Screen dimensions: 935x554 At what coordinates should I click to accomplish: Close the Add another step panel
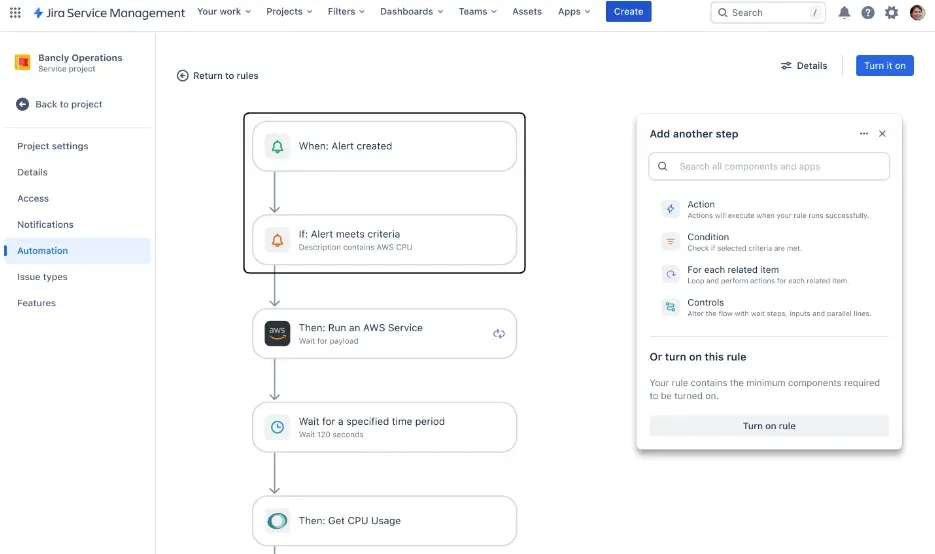click(882, 134)
